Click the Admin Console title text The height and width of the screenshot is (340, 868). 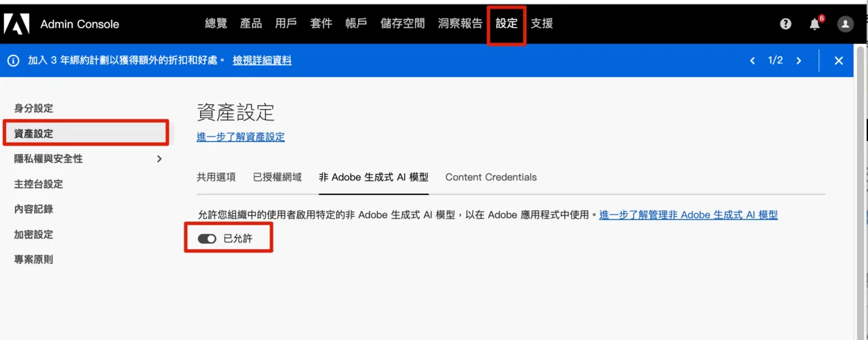coord(80,24)
